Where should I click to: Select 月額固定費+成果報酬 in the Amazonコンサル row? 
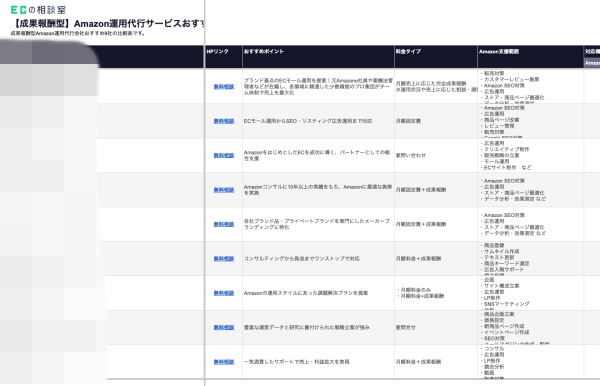[421, 190]
